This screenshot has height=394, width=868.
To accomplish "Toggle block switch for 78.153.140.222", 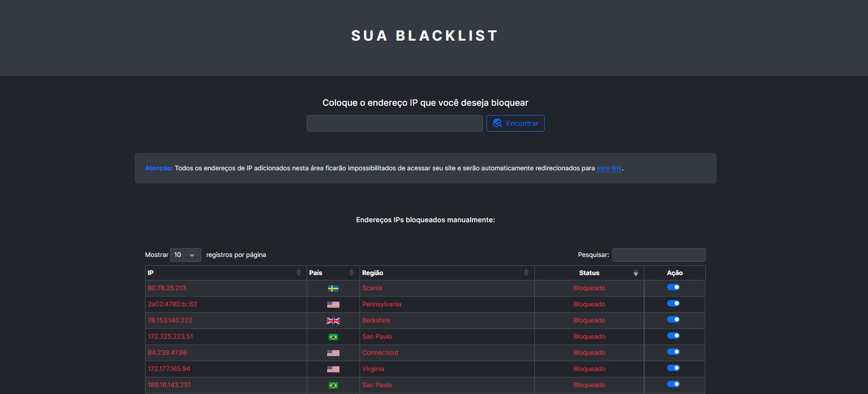I will (674, 320).
